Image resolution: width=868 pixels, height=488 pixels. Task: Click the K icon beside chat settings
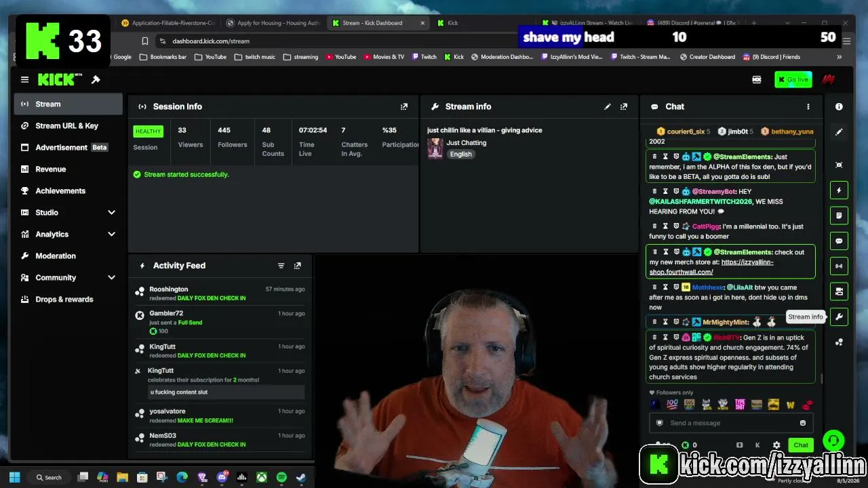point(757,445)
